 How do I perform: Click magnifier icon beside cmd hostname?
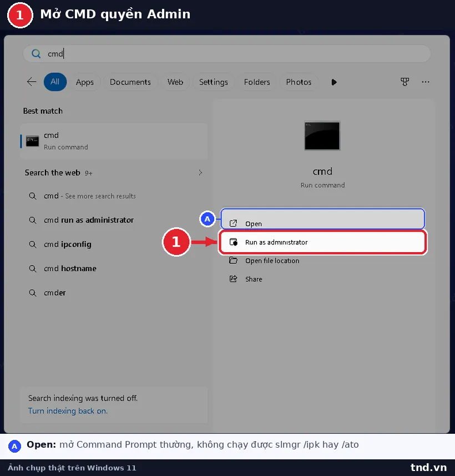(32, 269)
